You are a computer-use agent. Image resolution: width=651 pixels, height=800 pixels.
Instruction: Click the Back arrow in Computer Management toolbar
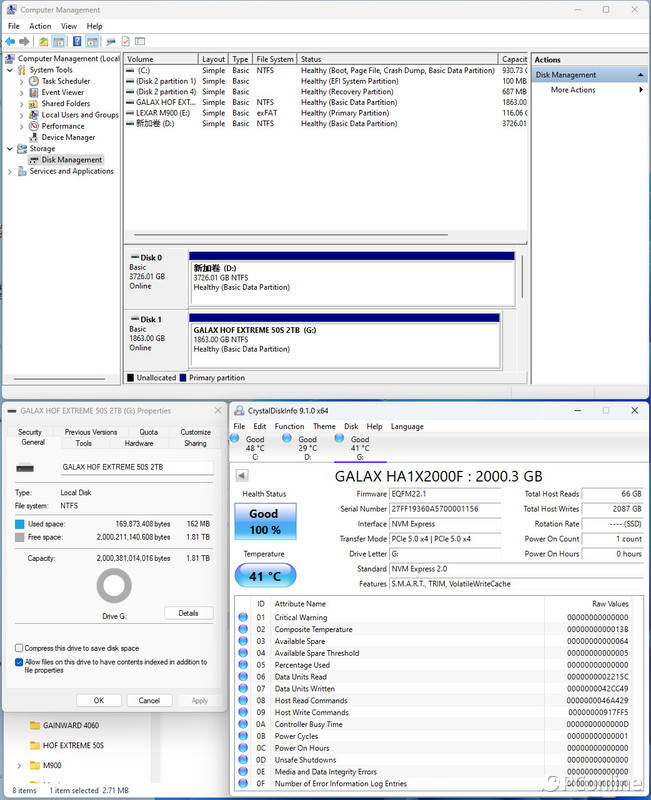10,41
